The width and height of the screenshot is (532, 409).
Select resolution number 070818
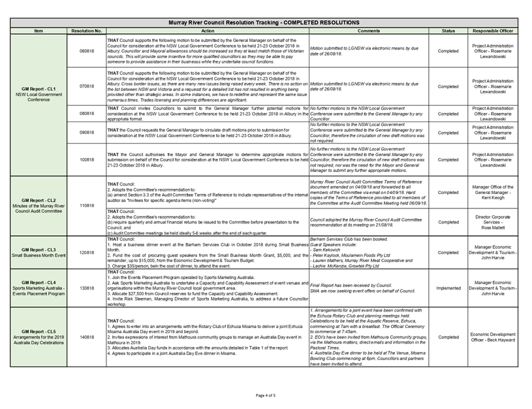click(87, 86)
